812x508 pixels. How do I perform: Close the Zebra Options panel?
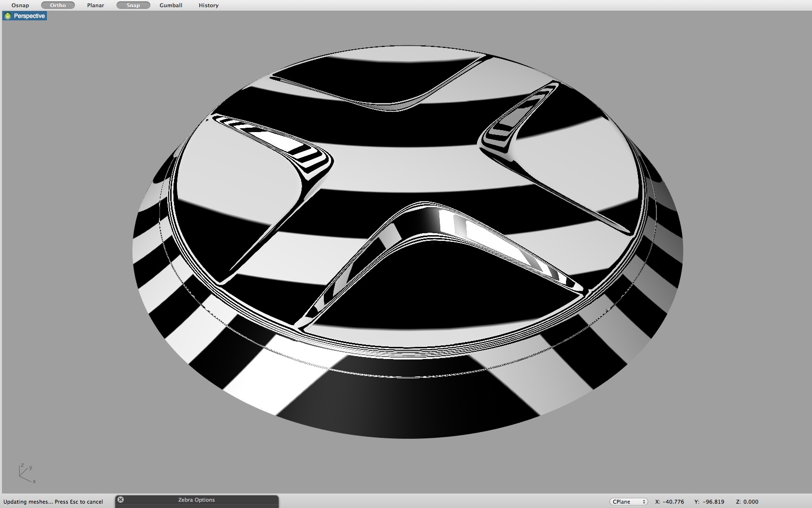(x=121, y=500)
